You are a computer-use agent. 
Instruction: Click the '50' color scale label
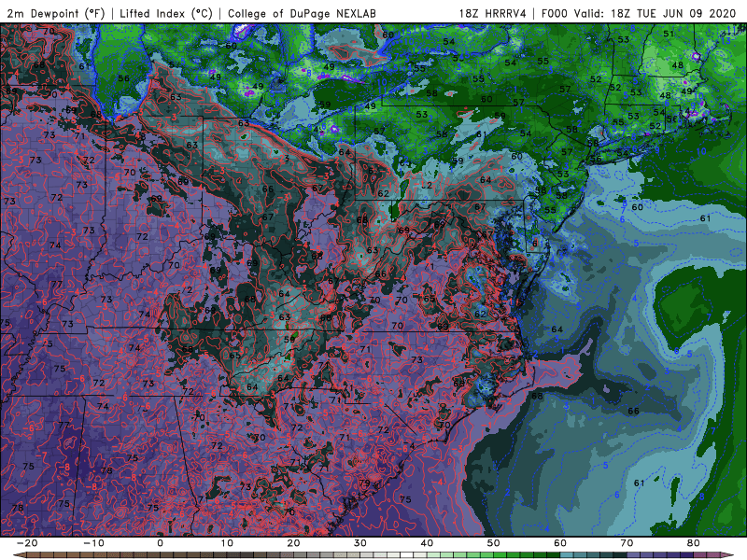click(494, 543)
